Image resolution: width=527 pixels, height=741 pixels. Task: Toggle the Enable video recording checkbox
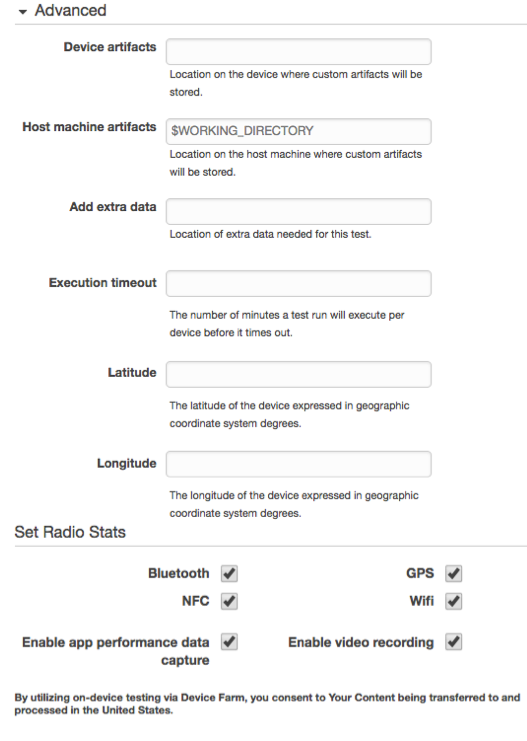[x=454, y=642]
